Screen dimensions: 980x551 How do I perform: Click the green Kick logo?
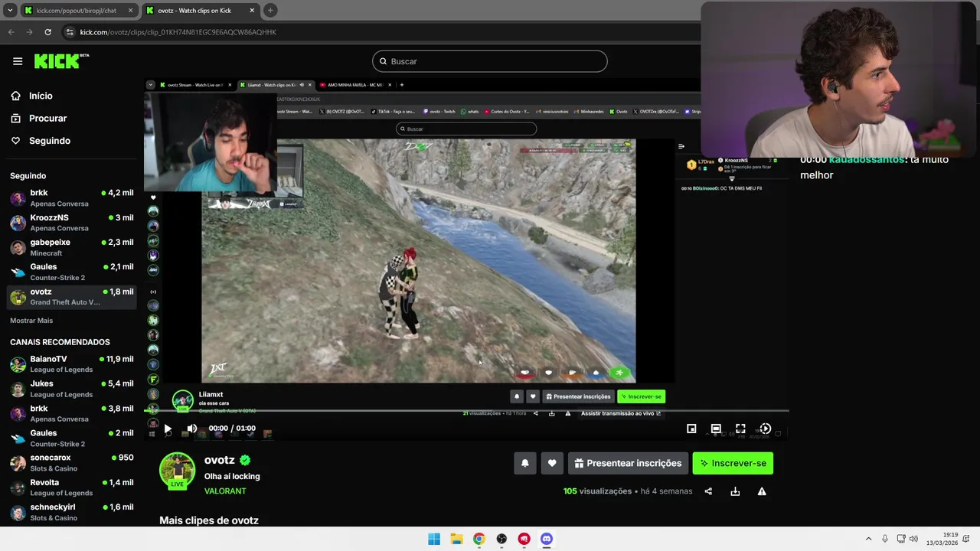coord(61,61)
